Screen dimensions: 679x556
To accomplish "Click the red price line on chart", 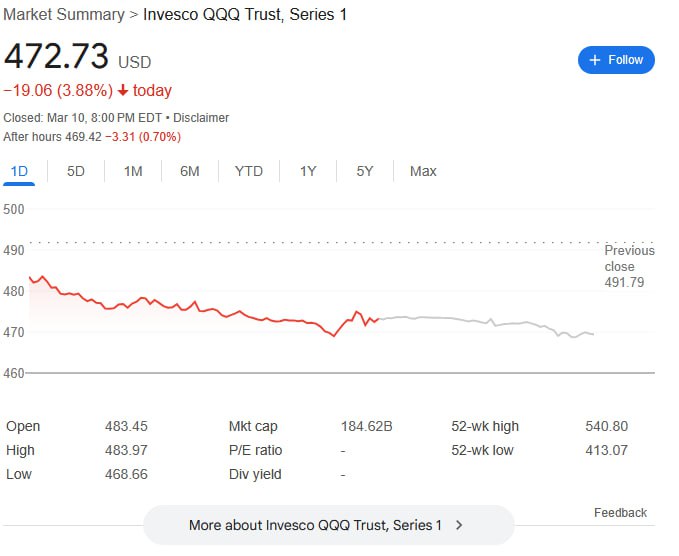I will [x=200, y=306].
